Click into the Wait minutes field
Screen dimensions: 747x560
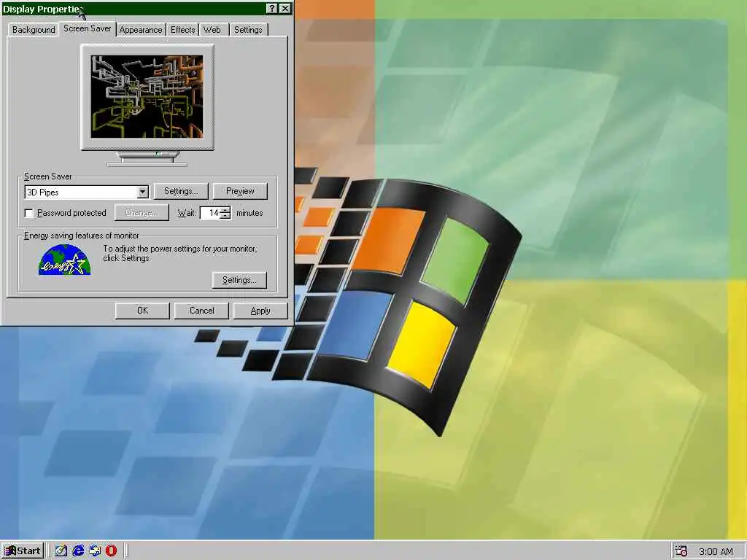pyautogui.click(x=210, y=213)
